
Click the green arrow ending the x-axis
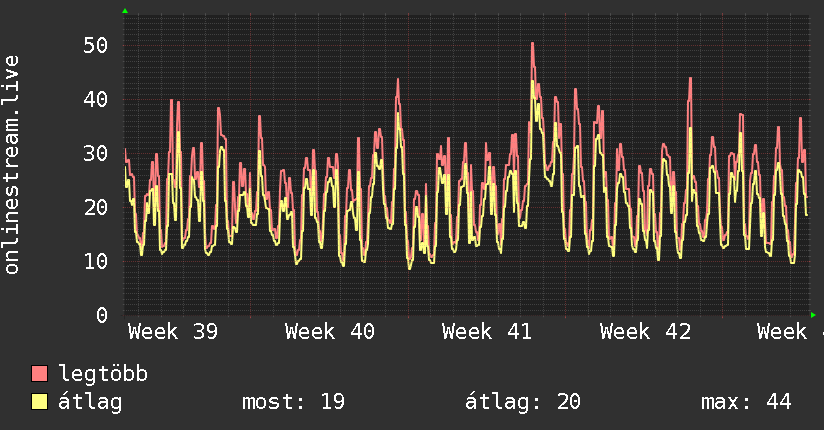click(x=813, y=315)
